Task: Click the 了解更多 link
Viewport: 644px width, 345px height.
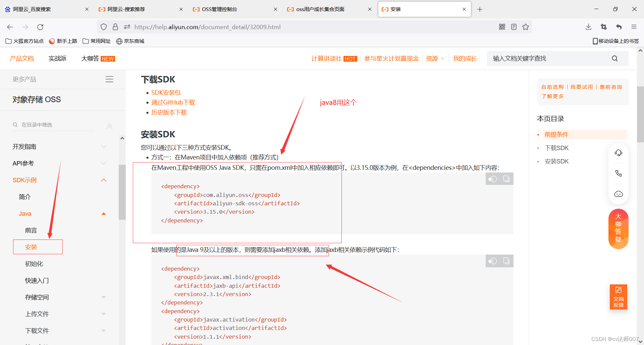Action: [552, 96]
